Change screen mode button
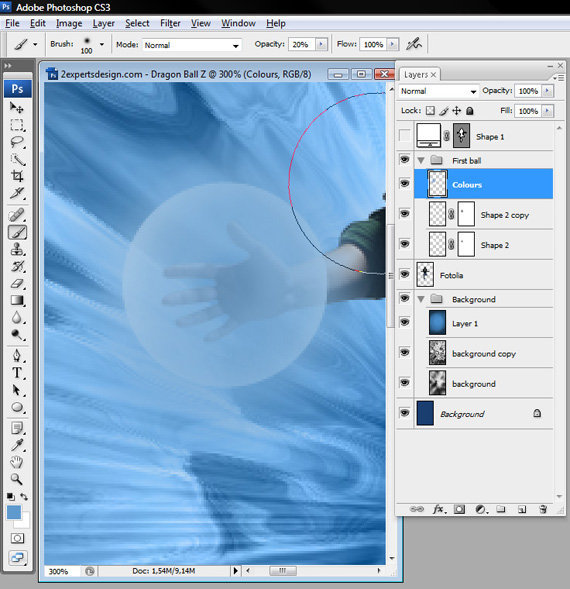570x589 pixels. [17, 557]
